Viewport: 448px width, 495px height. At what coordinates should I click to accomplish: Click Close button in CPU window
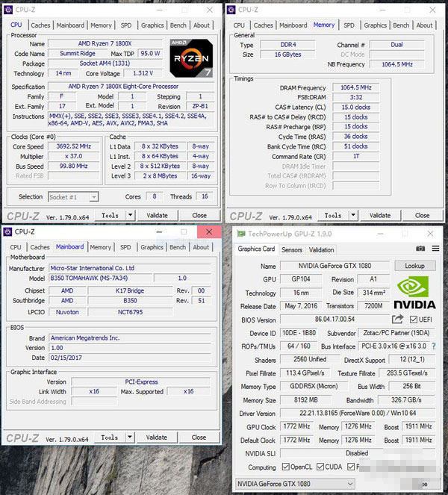click(x=199, y=215)
